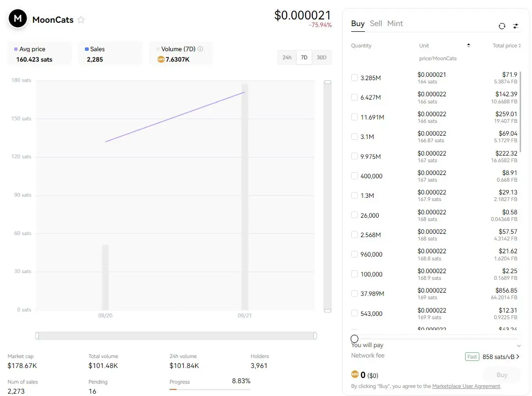532x396 pixels.
Task: Click the Fast fee badge
Action: [472, 357]
